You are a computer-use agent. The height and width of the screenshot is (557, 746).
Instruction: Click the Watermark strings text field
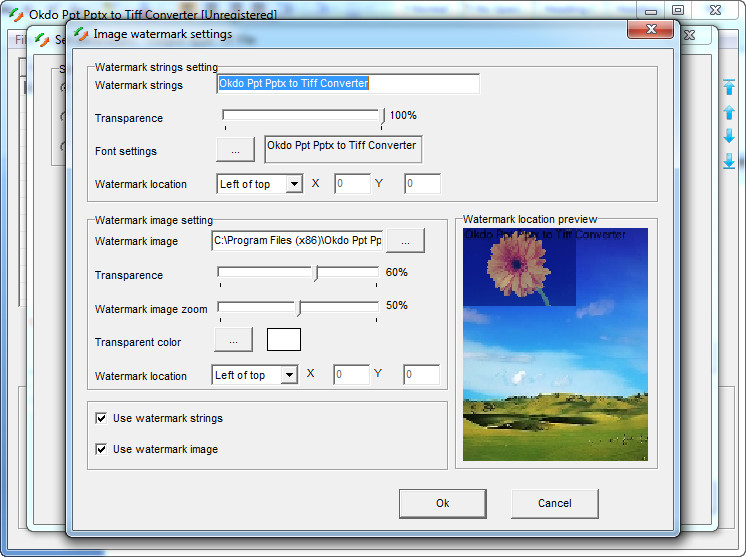click(x=348, y=84)
